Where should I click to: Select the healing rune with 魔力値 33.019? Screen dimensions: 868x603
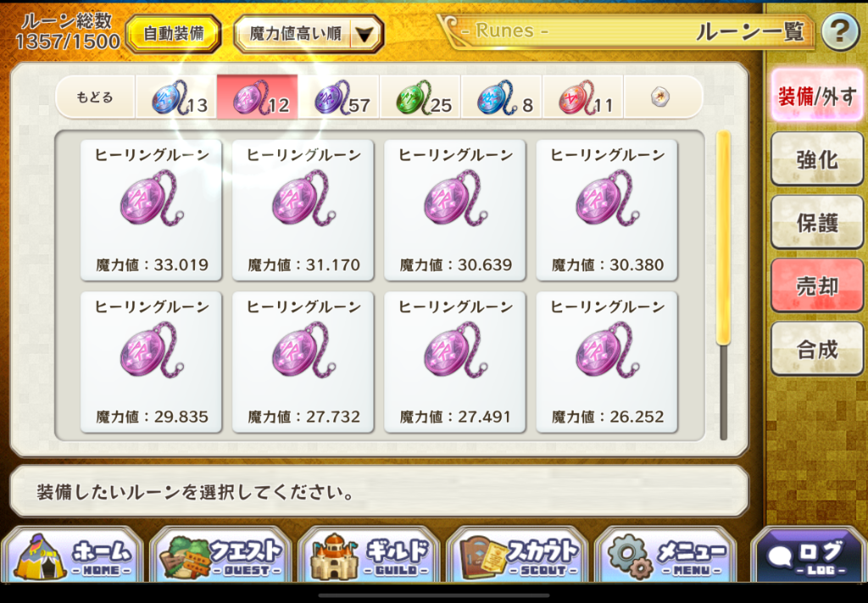pyautogui.click(x=151, y=210)
